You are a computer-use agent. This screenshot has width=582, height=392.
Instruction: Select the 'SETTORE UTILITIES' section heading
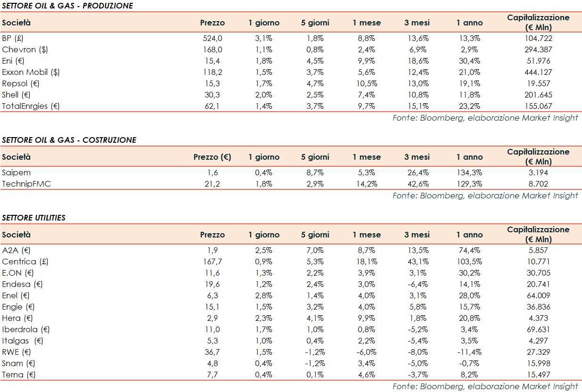tap(34, 218)
